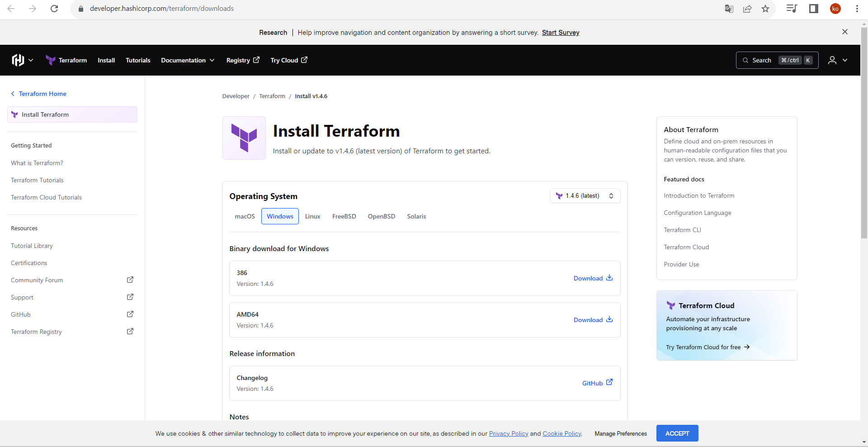
Task: Click the Search field in the navbar
Action: pos(777,60)
